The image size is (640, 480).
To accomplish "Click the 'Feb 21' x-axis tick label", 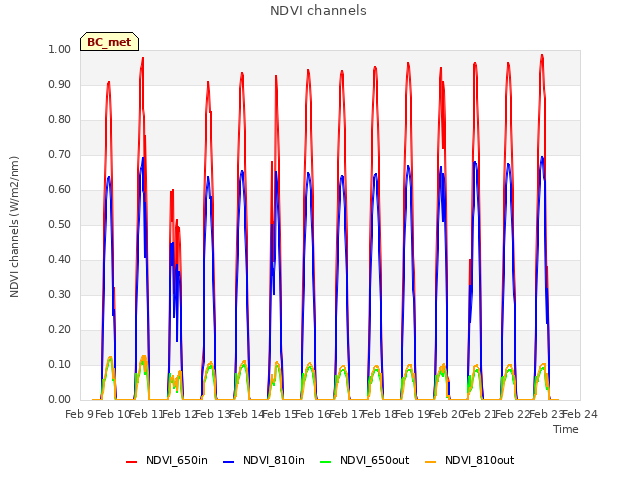I will [x=480, y=415].
